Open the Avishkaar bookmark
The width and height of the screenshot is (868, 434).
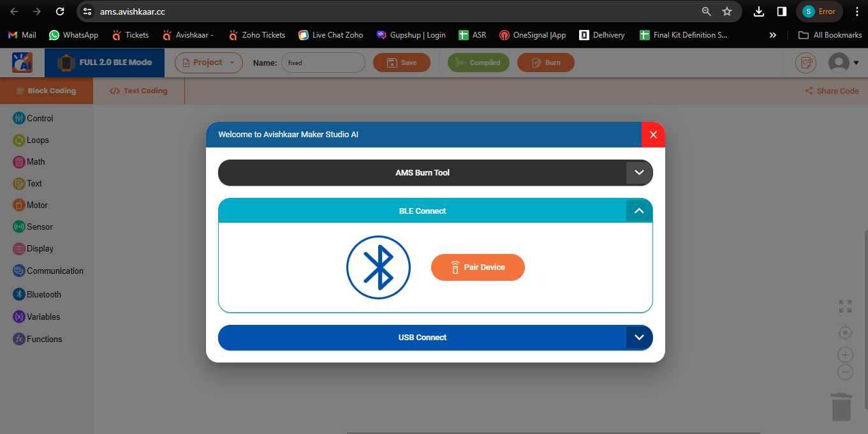click(188, 35)
